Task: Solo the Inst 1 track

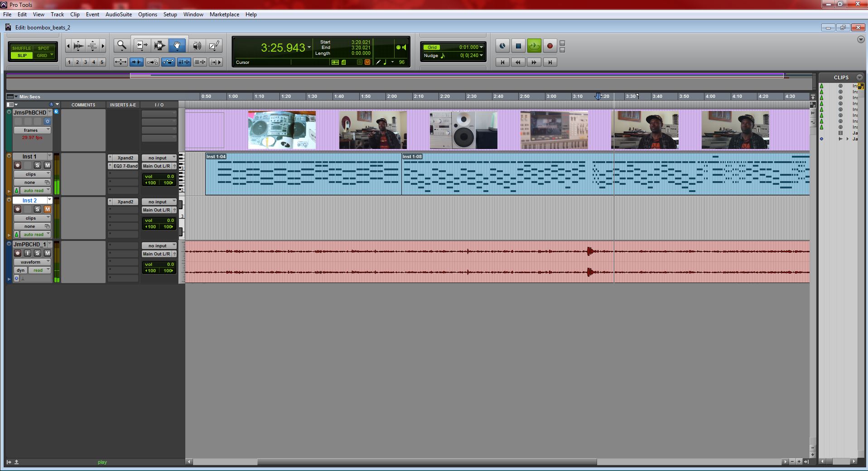Action: 38,165
